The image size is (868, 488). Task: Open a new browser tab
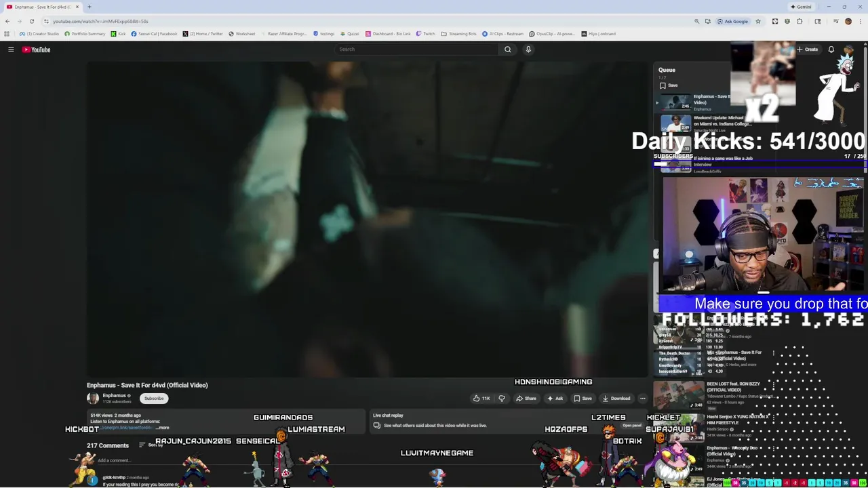point(89,7)
